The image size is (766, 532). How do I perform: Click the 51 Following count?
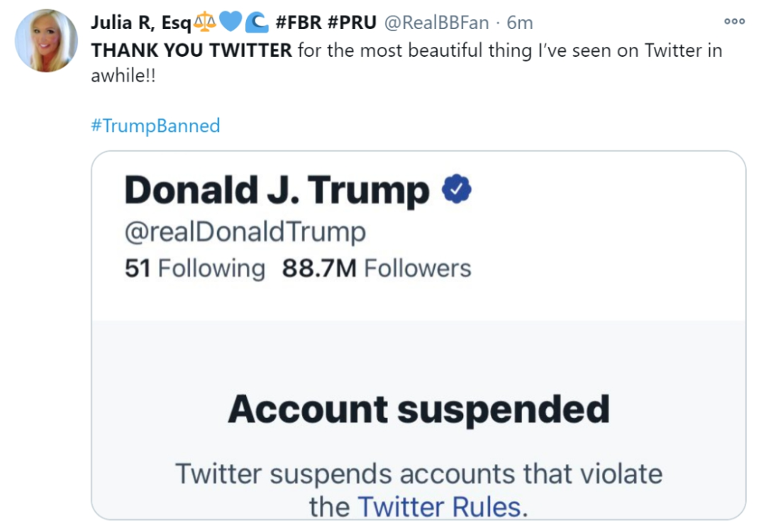pos(194,268)
